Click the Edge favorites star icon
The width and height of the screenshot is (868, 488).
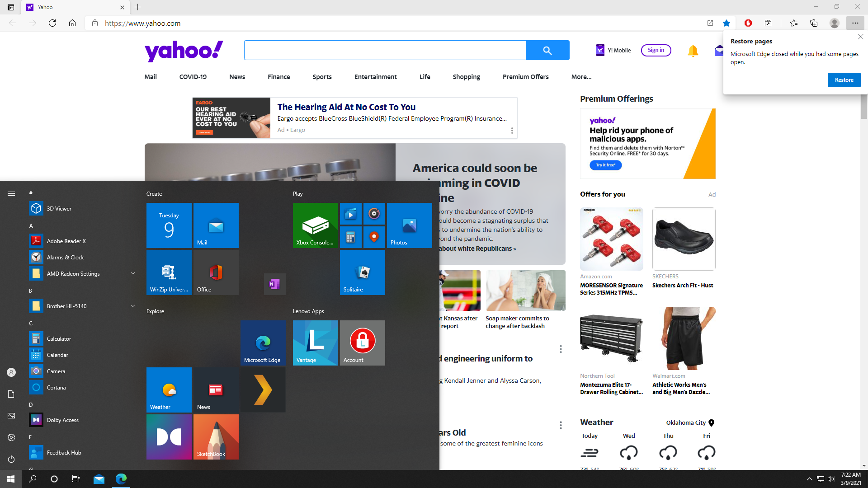(x=726, y=23)
